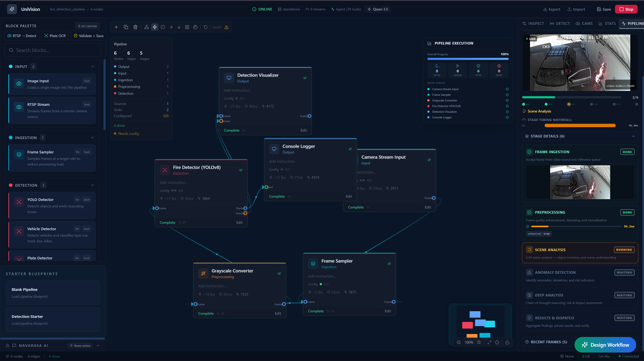644x361 pixels.
Task: Click the live video progress bar
Action: [571, 97]
